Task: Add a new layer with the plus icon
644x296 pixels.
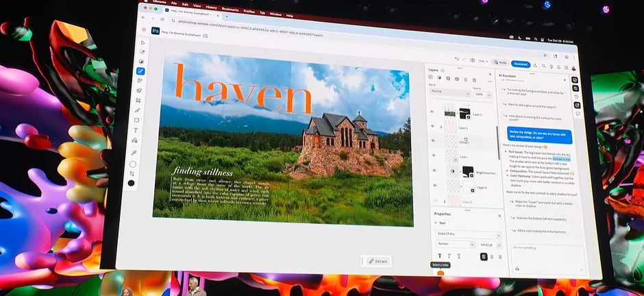Action: pyautogui.click(x=430, y=78)
